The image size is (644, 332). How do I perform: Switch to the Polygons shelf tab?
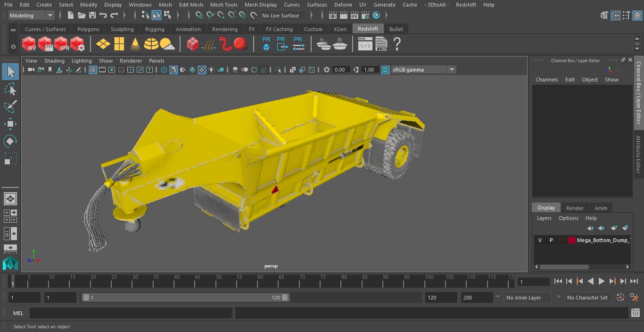88,29
